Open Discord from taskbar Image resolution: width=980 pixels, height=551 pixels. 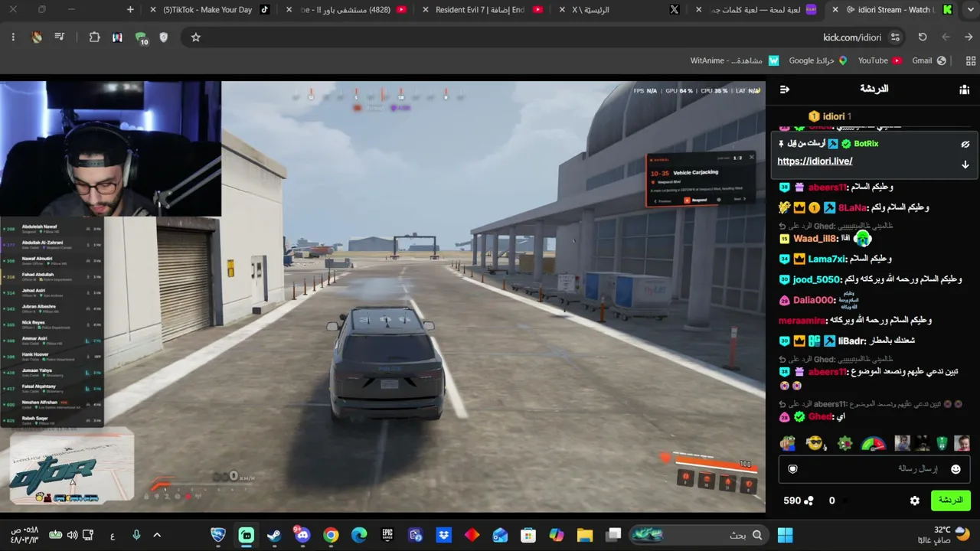coord(302,535)
